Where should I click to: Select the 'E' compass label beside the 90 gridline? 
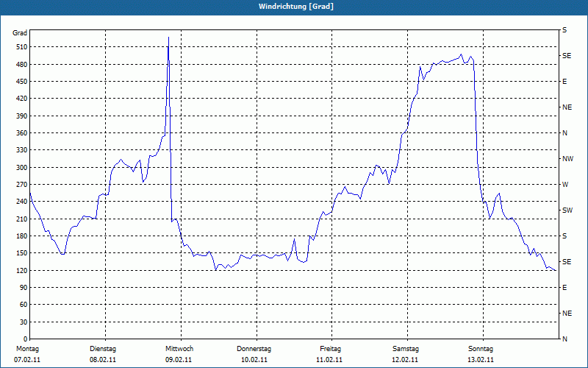click(564, 288)
